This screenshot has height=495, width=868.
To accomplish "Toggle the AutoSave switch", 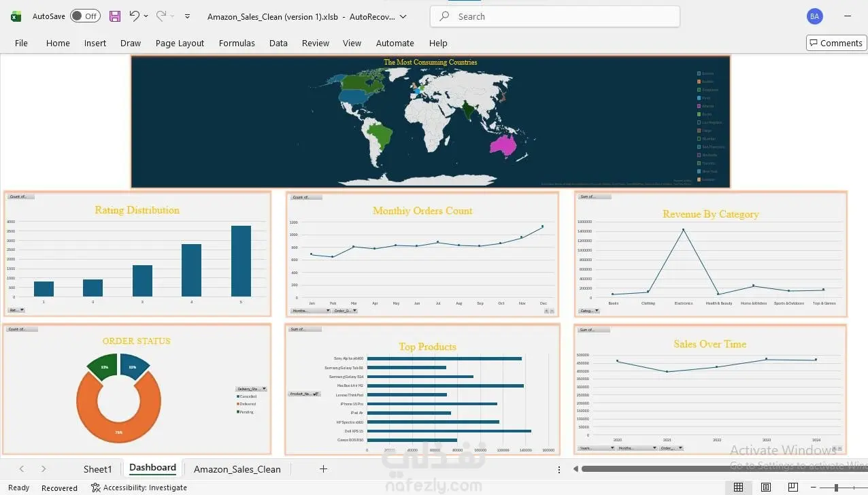I will [x=85, y=16].
